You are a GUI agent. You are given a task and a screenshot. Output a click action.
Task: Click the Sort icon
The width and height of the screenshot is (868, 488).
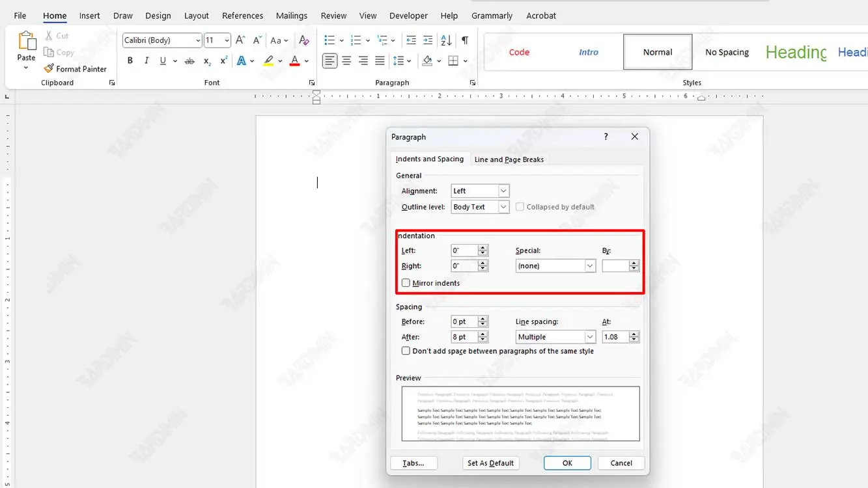tap(446, 40)
